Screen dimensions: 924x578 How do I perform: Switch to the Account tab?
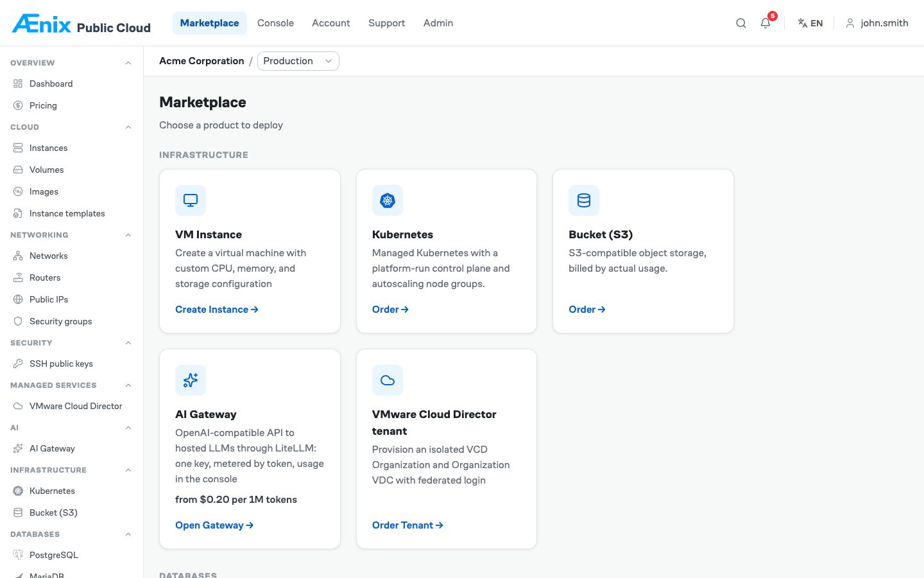pos(331,23)
